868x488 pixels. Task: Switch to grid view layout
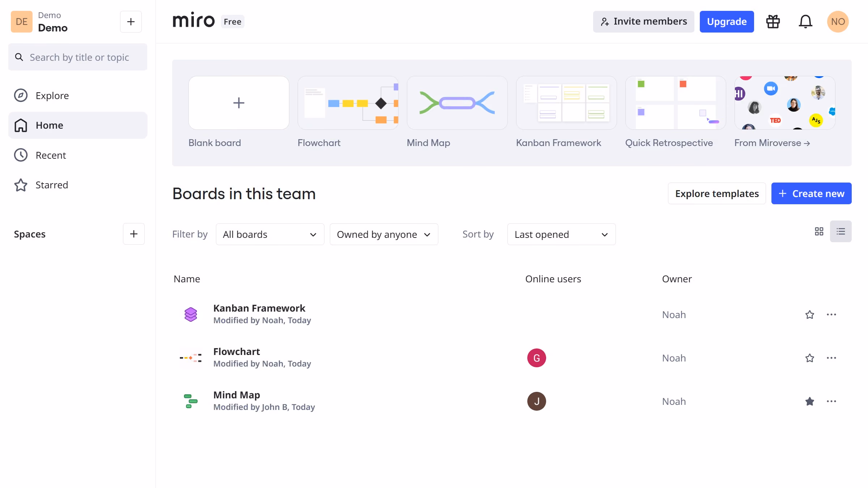pos(819,231)
